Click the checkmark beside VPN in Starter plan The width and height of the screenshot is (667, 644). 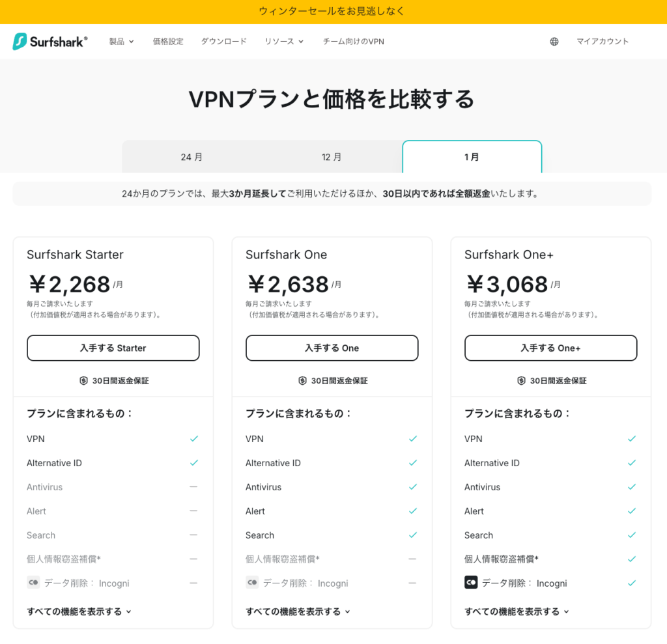194,439
